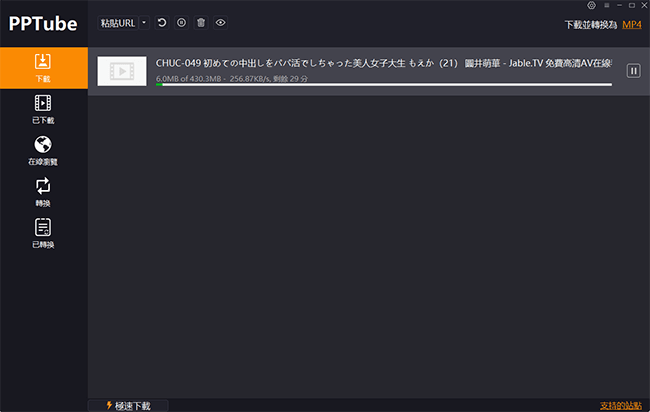Open the hamburger menu in title bar
The width and height of the screenshot is (650, 412).
(x=605, y=6)
